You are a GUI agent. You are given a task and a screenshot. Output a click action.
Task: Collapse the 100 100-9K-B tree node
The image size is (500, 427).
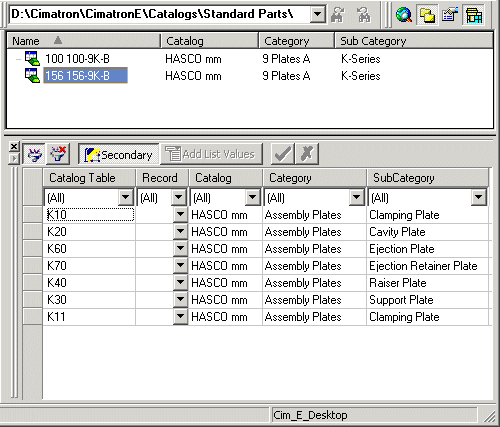pyautogui.click(x=18, y=59)
